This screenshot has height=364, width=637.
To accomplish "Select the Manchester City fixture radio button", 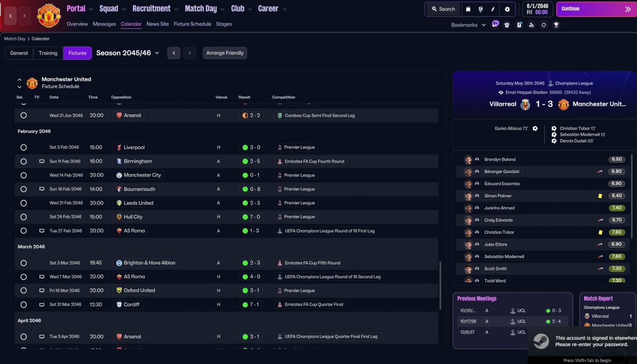I will point(23,176).
